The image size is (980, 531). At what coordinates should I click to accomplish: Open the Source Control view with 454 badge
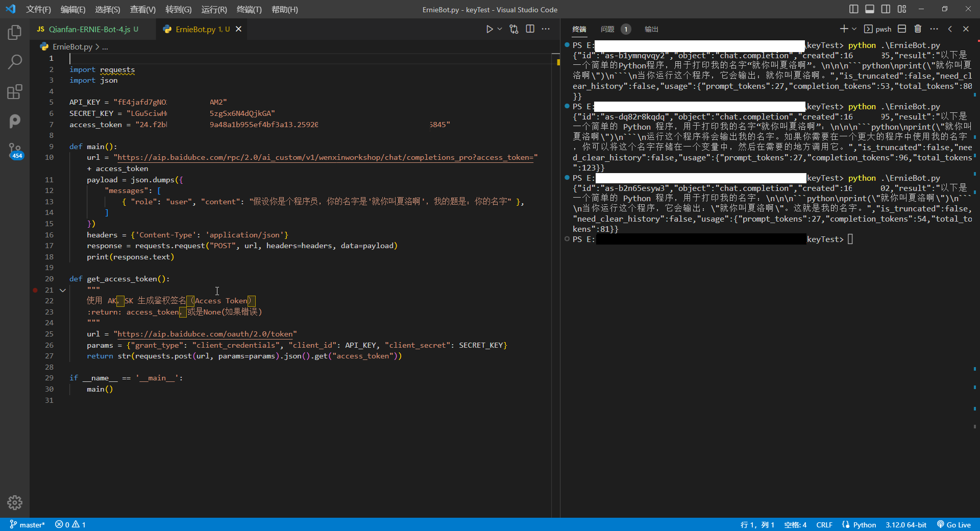click(x=15, y=151)
